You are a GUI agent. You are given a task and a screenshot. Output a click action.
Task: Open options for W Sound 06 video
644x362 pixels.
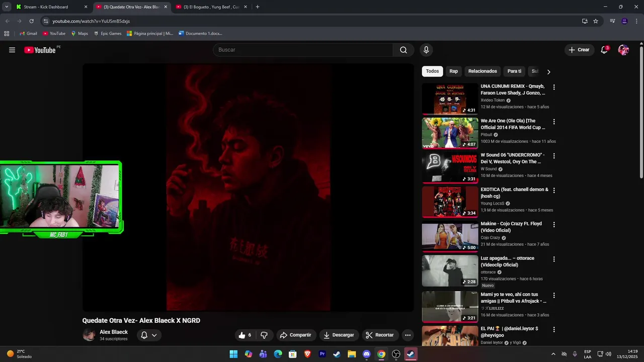554,156
